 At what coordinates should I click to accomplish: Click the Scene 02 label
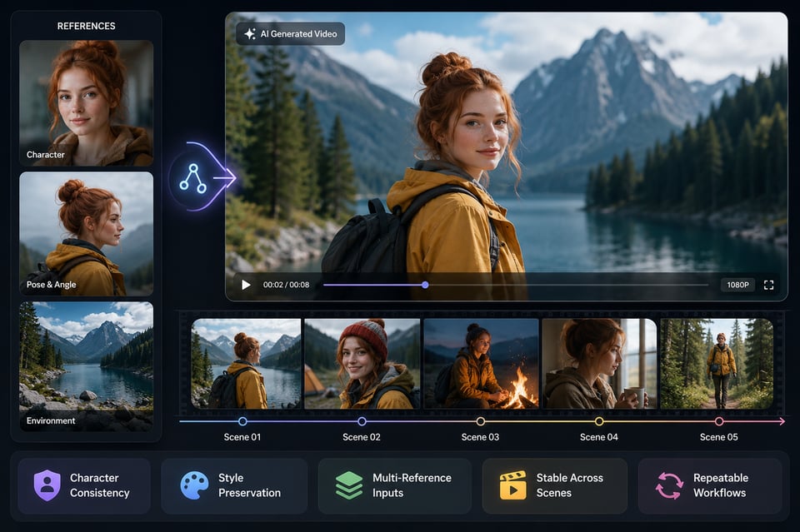(361, 437)
